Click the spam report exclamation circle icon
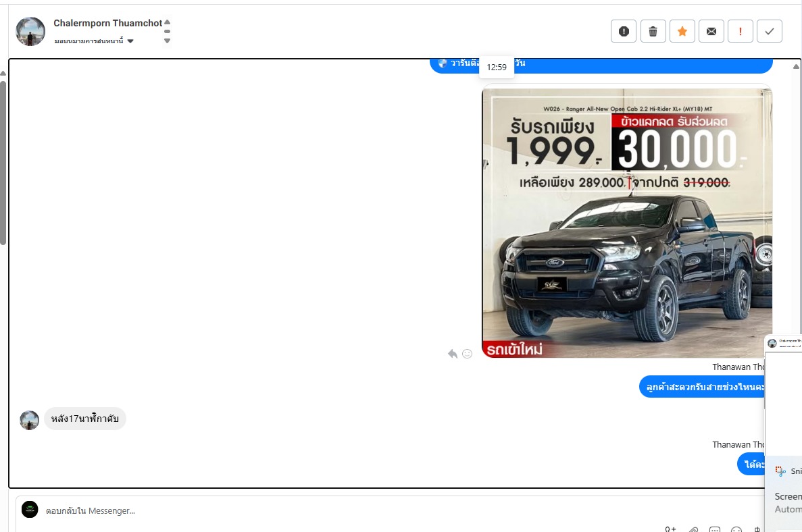Image resolution: width=802 pixels, height=532 pixels. coord(624,32)
